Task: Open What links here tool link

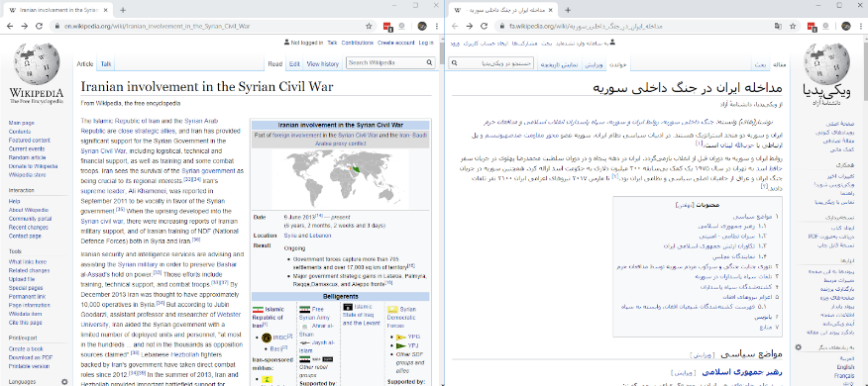Action: pyautogui.click(x=27, y=262)
